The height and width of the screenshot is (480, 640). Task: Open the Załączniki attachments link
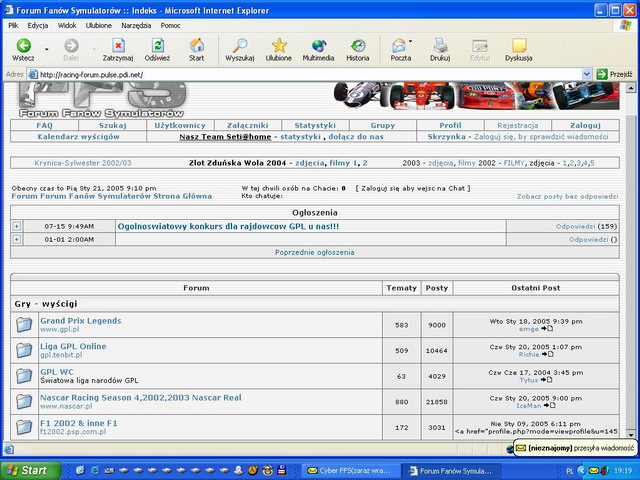248,125
